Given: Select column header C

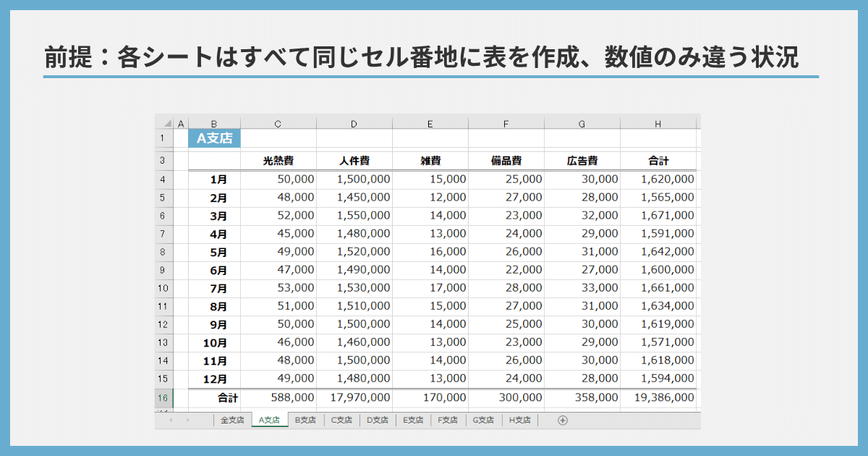Looking at the screenshot, I should pyautogui.click(x=278, y=122).
